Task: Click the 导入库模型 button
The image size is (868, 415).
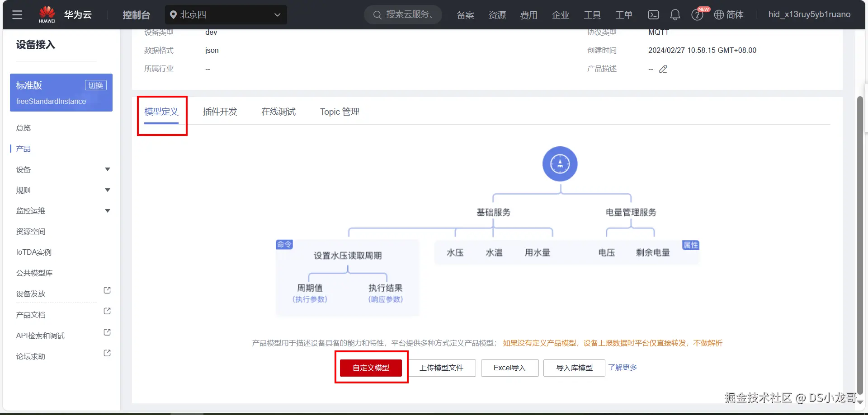Action: coord(574,368)
